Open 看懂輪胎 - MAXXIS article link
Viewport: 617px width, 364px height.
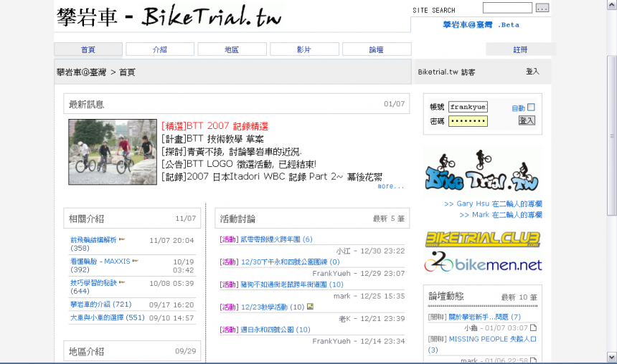click(100, 261)
